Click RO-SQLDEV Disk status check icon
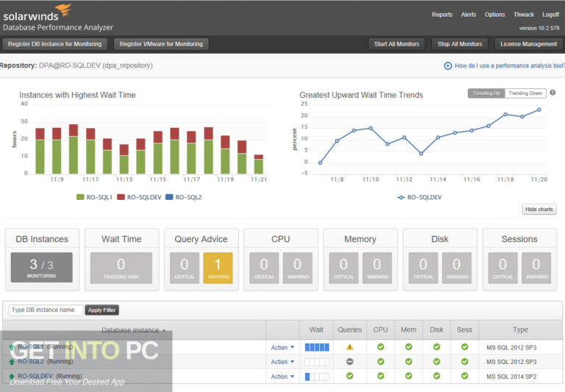The image size is (565, 392). [437, 376]
